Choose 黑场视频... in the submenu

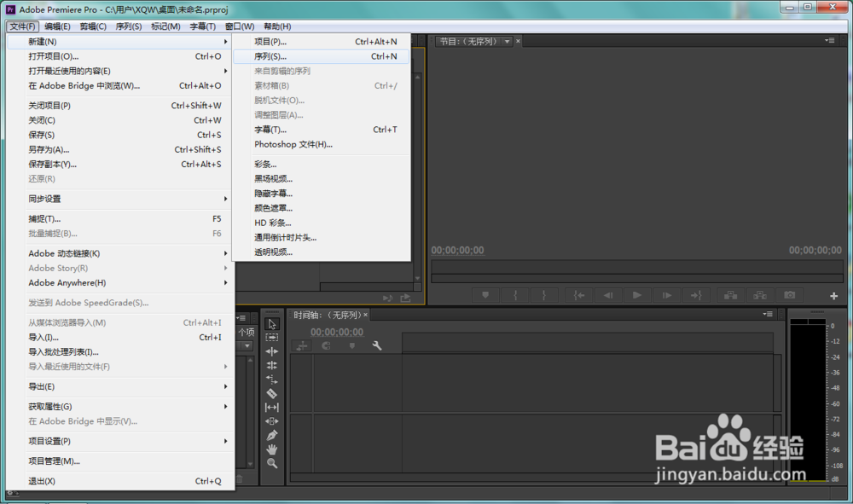coord(321,179)
